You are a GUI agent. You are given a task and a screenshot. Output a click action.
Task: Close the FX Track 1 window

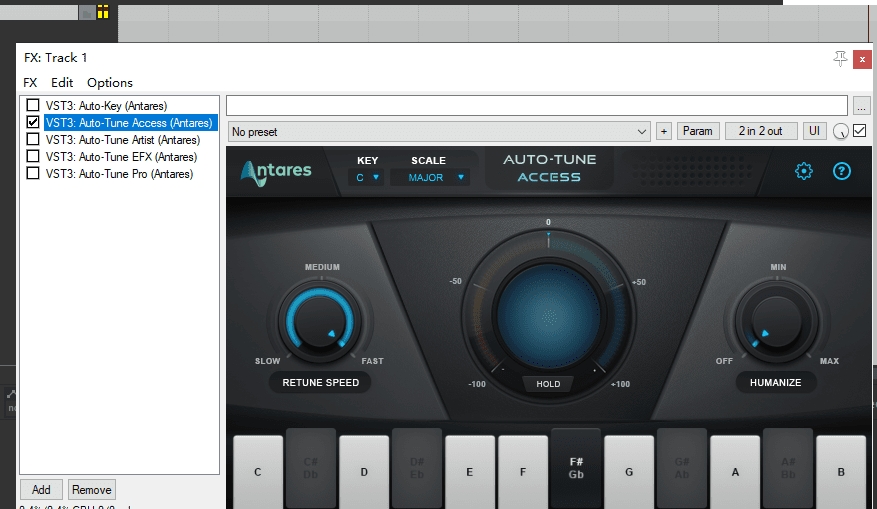(862, 59)
